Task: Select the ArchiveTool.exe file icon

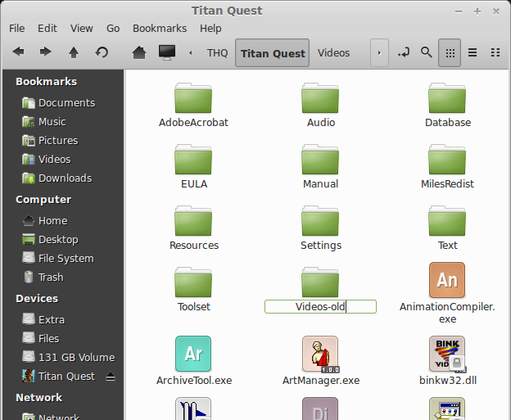Action: coord(193,354)
